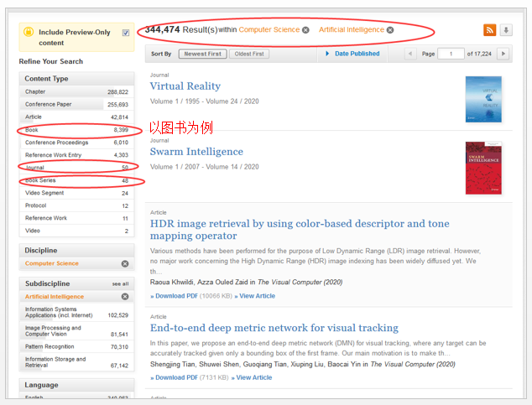This screenshot has width=532, height=405.
Task: Download PDF of deep metric network article
Action: tap(175, 377)
